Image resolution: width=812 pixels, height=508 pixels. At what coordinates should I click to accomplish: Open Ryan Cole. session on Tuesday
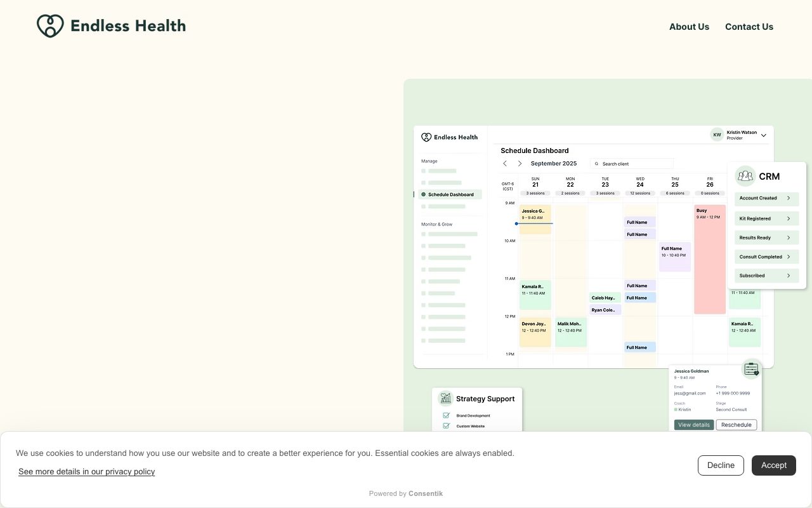(x=605, y=310)
